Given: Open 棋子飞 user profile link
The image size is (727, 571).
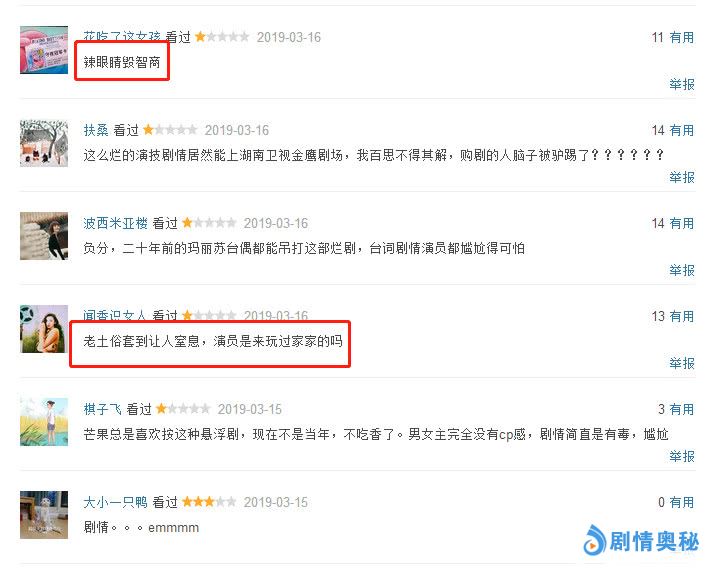Looking at the screenshot, I should coord(102,409).
